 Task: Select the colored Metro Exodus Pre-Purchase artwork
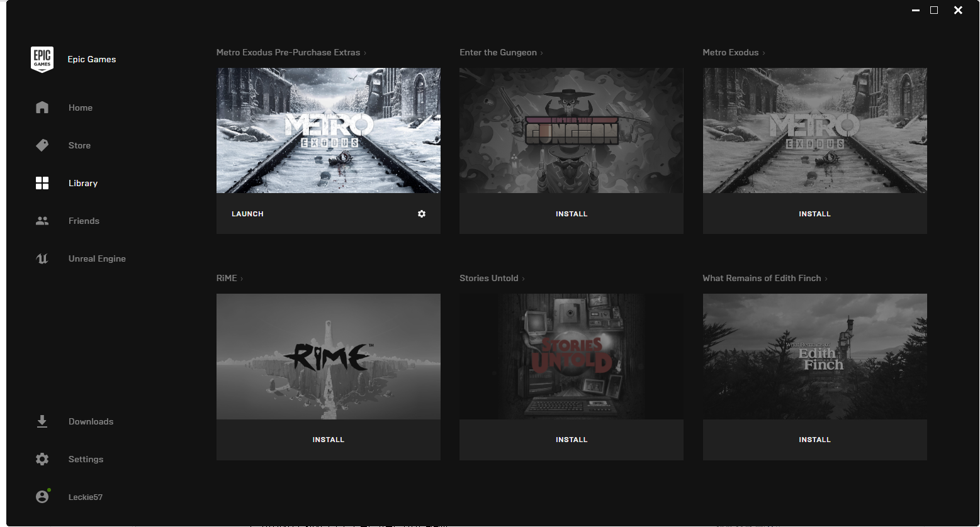tap(329, 130)
